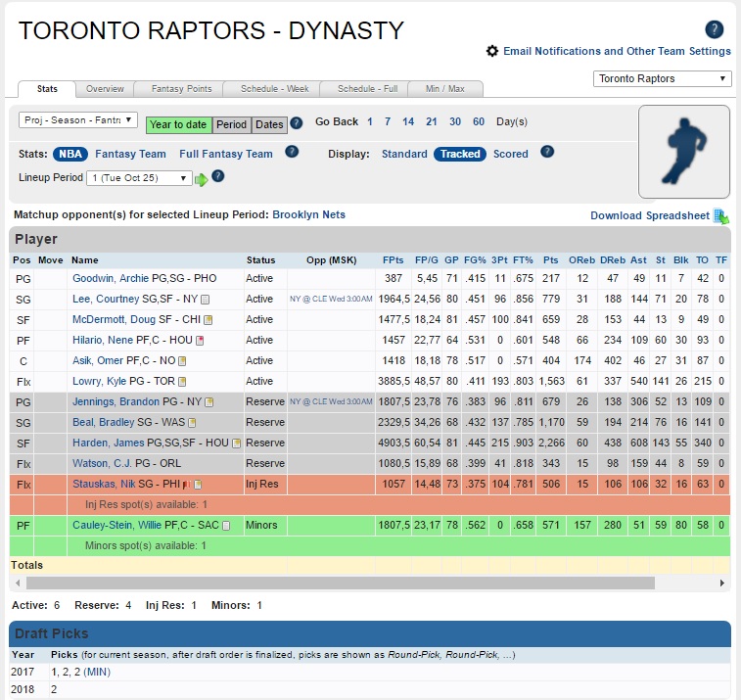Image resolution: width=741 pixels, height=700 pixels.
Task: Open help icon after Scored display option
Action: (547, 152)
